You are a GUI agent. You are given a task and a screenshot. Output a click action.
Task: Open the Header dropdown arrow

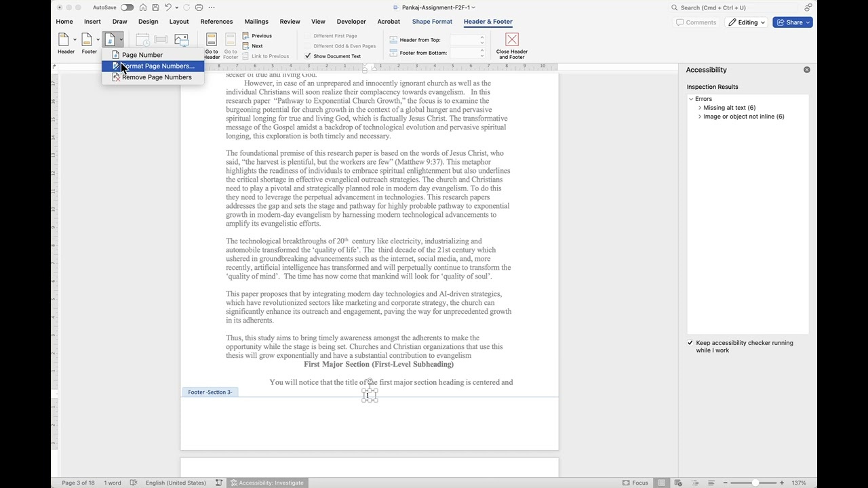tap(75, 40)
